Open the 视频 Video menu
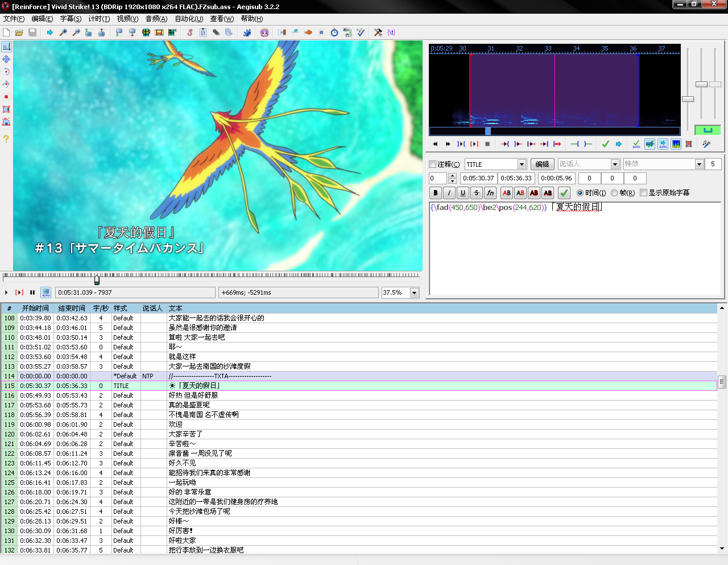 [x=127, y=19]
